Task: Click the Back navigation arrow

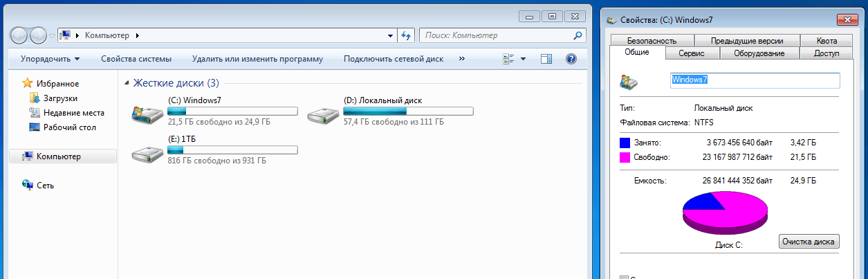Action: (19, 35)
